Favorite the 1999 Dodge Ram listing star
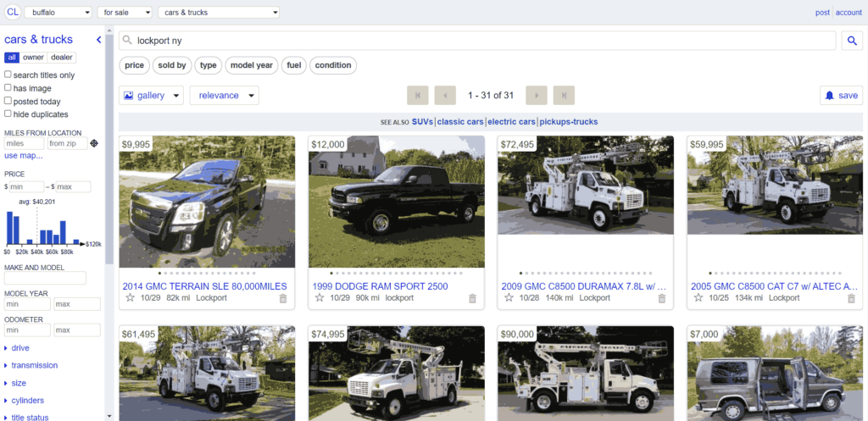Viewport: 868px width, 421px height. (x=320, y=297)
